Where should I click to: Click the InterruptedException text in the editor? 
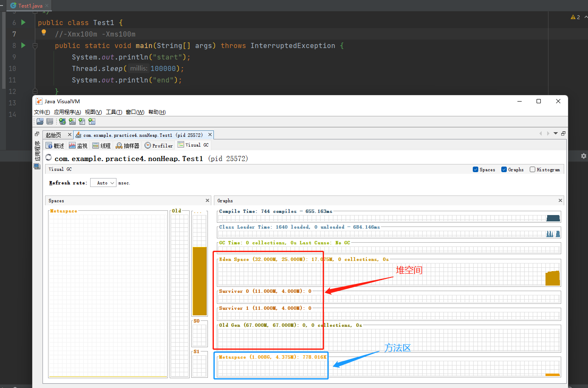pos(293,45)
